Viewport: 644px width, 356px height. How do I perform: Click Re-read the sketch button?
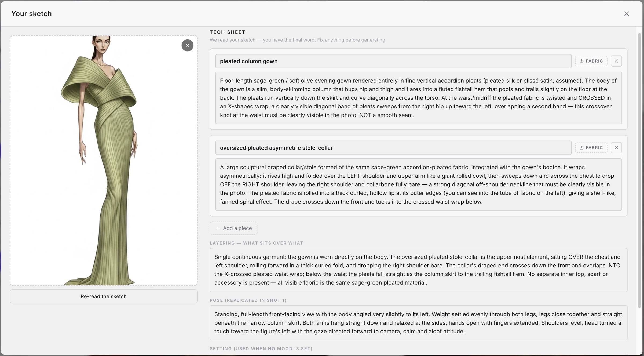tap(104, 296)
